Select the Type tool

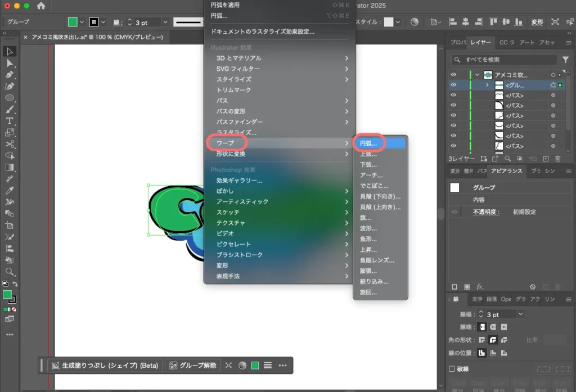[x=10, y=121]
